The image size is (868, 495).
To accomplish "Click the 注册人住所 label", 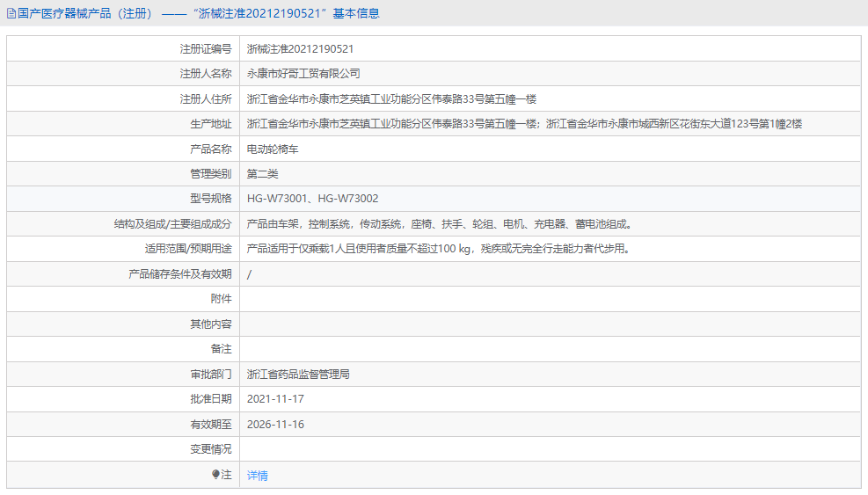I will [206, 99].
